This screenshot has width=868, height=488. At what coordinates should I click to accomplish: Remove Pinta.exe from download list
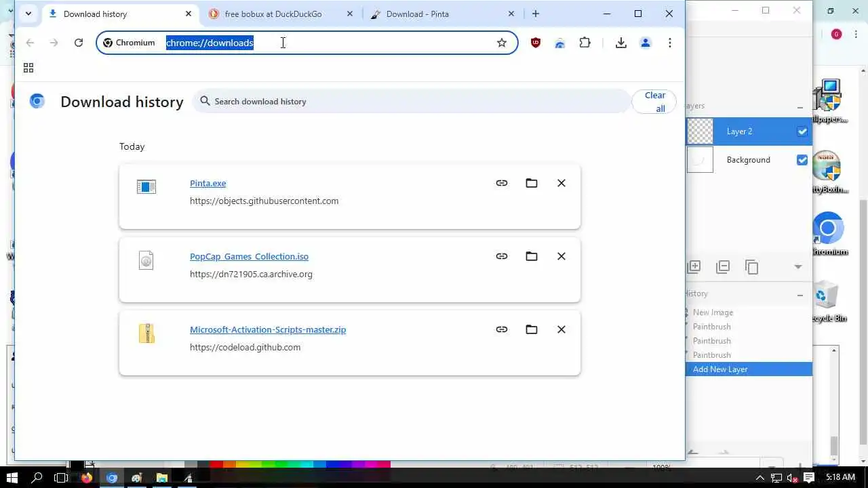[x=561, y=183]
